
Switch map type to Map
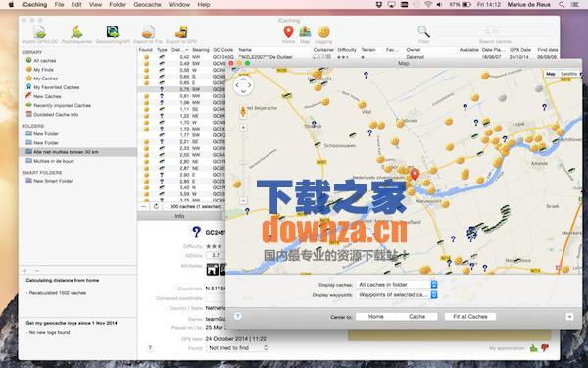pyautogui.click(x=551, y=74)
